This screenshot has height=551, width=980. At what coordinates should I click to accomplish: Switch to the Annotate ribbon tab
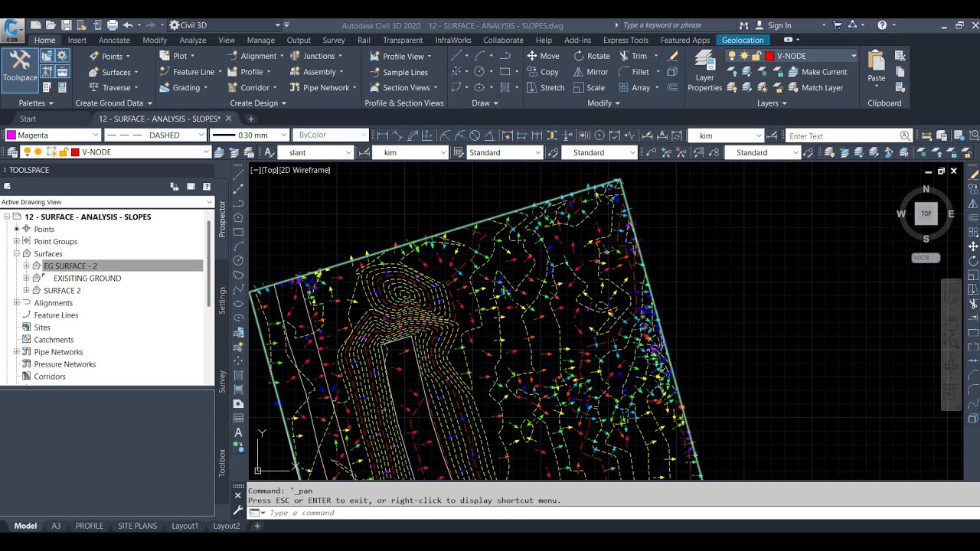click(114, 40)
